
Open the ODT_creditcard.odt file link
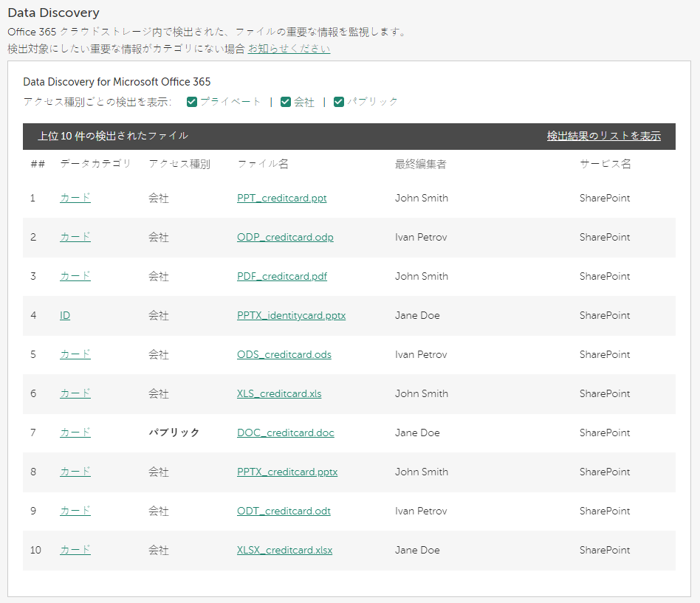284,511
